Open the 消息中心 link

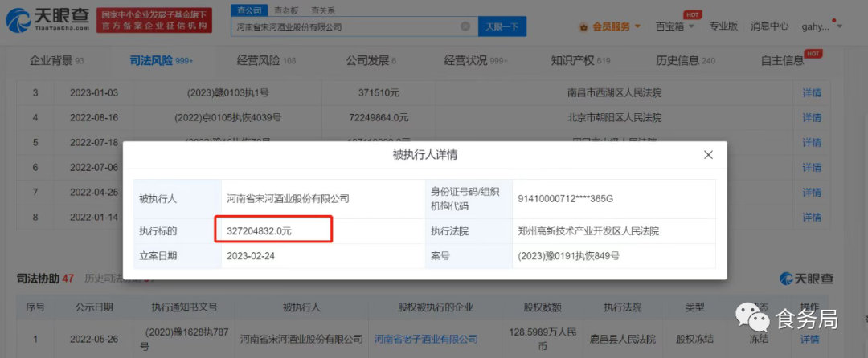pos(769,26)
